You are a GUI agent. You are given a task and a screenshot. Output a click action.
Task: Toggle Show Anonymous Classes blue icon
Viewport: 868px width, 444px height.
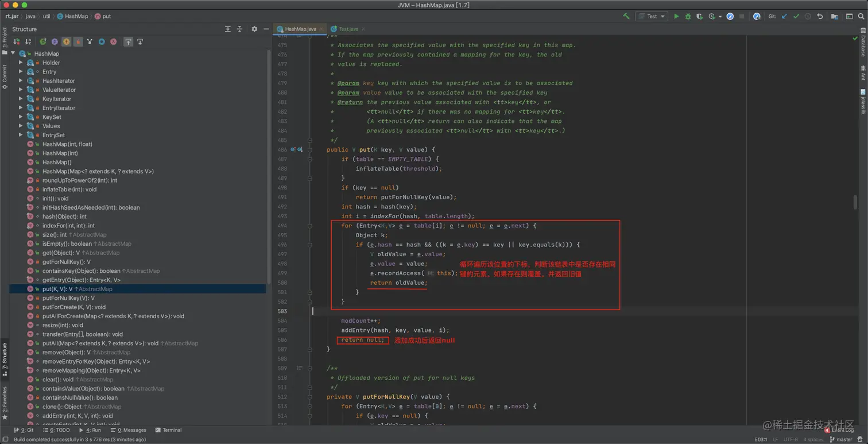102,42
